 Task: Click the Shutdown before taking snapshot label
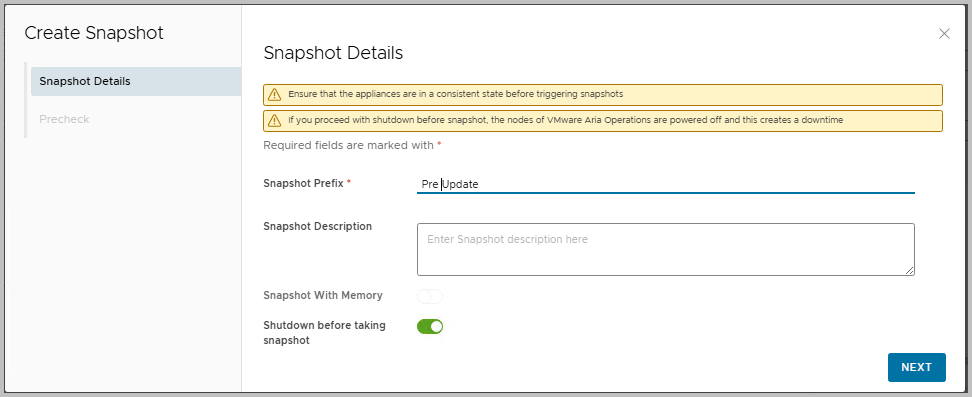pyautogui.click(x=324, y=333)
